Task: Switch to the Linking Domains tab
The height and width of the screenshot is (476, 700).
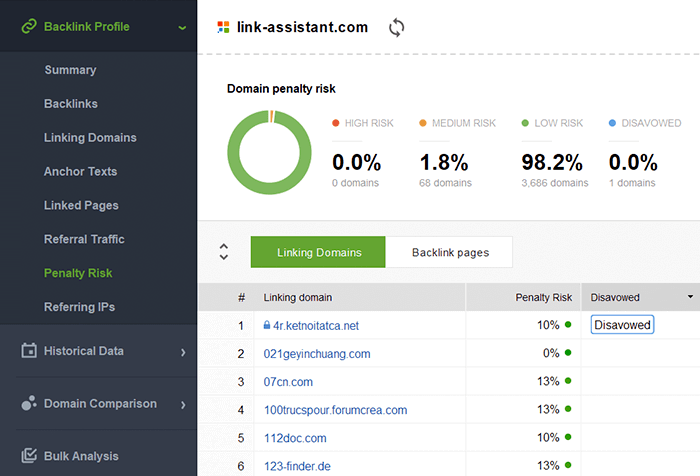Action: 318,252
